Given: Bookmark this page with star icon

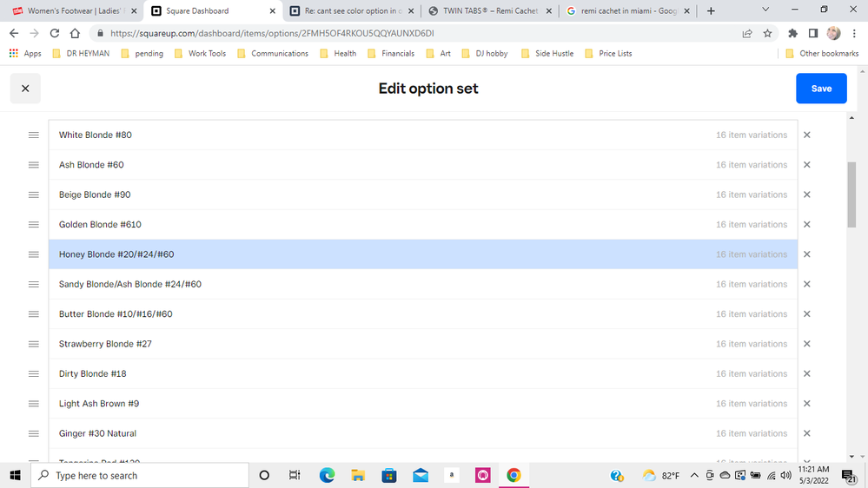Looking at the screenshot, I should (x=767, y=33).
